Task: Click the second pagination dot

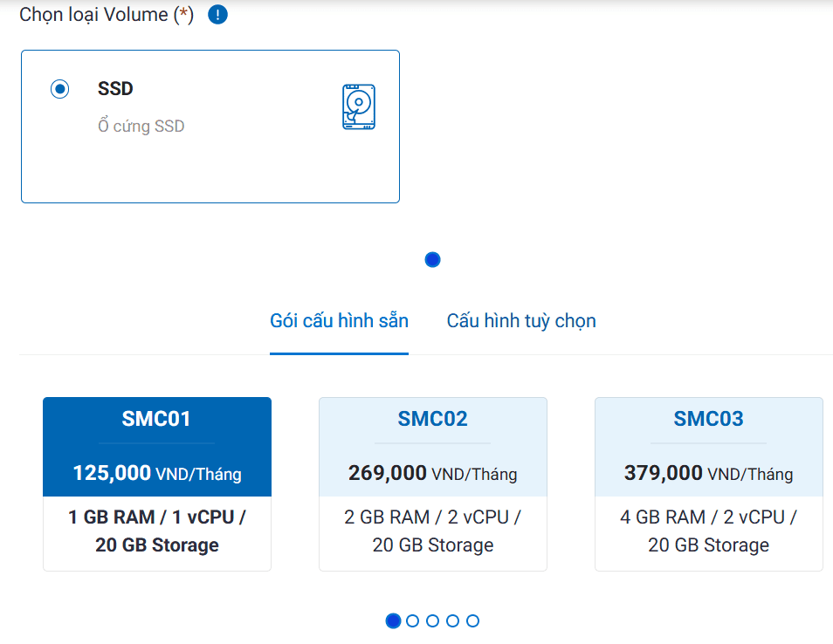Action: [x=413, y=620]
